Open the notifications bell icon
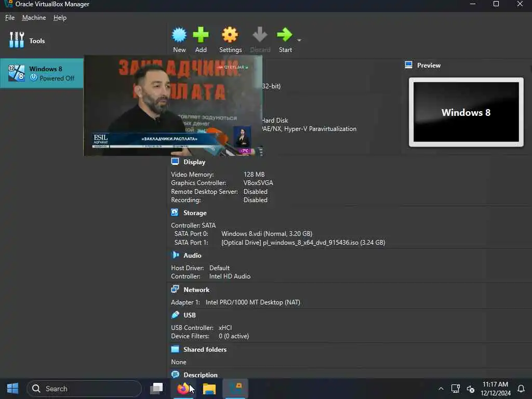The image size is (532, 399). [x=521, y=389]
